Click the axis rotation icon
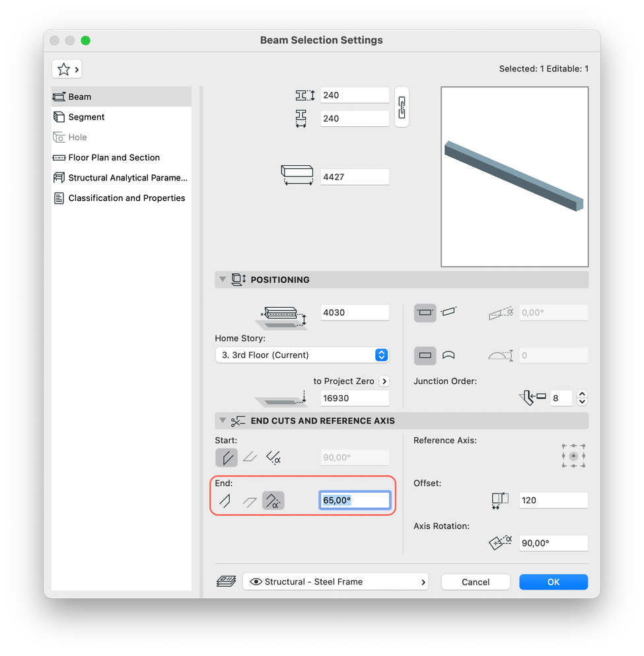The width and height of the screenshot is (644, 656). 501,542
